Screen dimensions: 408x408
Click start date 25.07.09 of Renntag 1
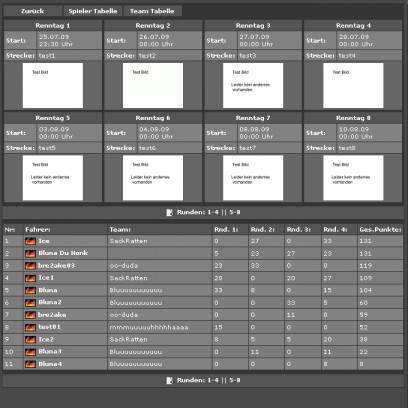click(x=54, y=37)
